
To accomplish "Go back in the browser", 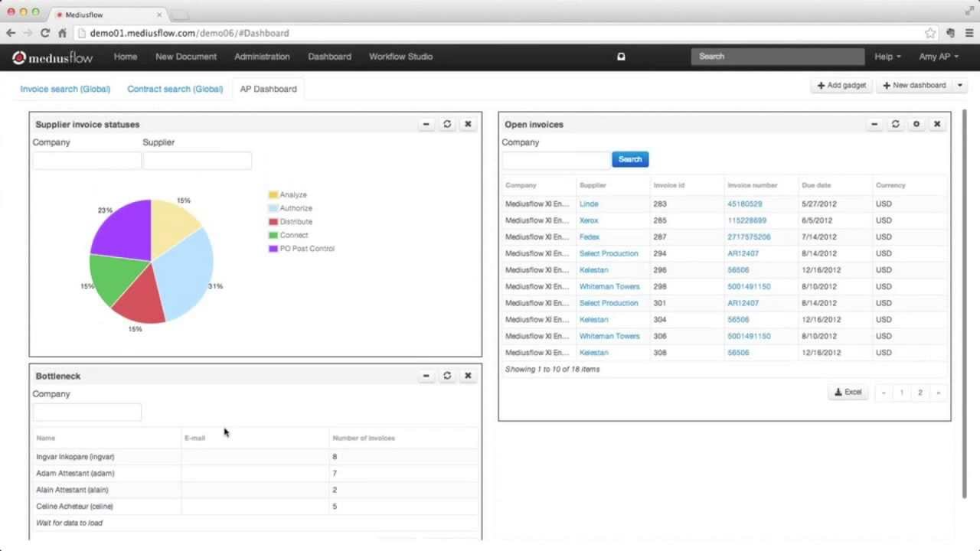I will [11, 33].
